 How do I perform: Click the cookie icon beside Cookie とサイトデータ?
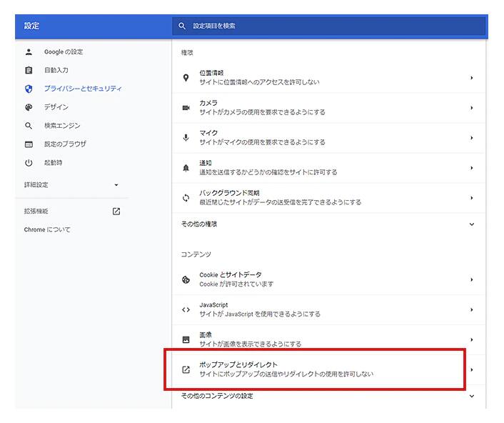(186, 279)
